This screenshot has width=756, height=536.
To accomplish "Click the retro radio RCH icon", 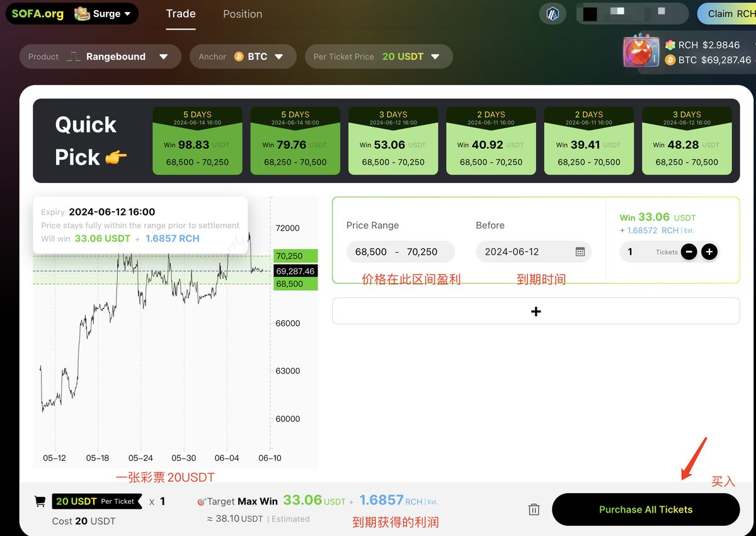I will [641, 51].
